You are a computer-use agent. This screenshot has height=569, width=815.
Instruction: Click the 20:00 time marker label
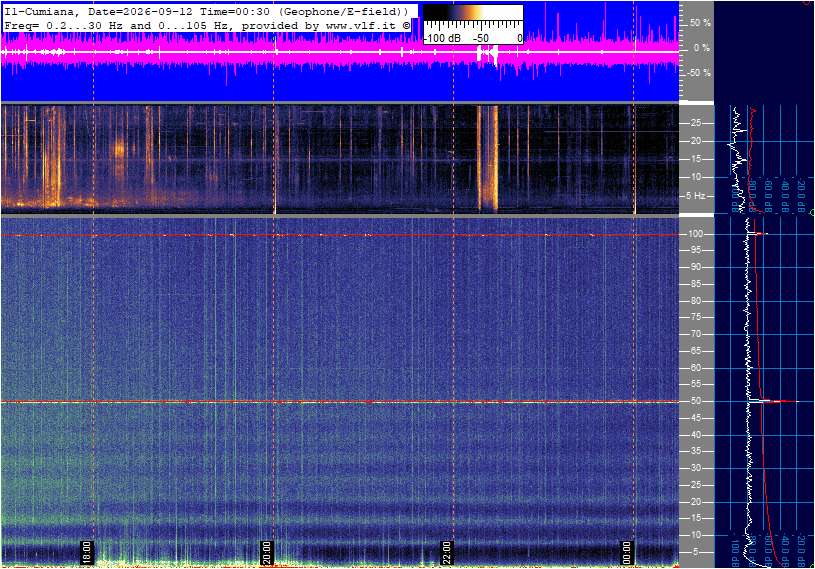pyautogui.click(x=266, y=552)
